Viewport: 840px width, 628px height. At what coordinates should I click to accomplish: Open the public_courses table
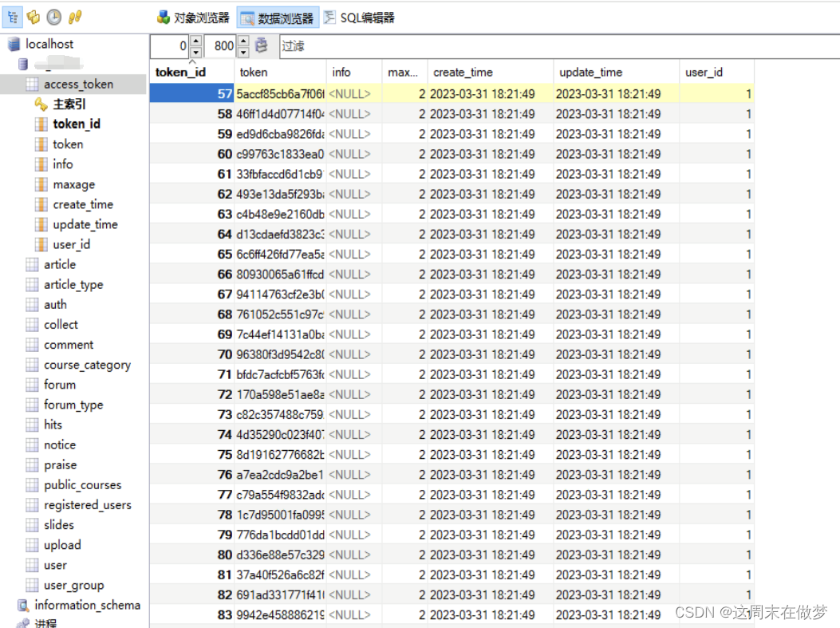click(x=82, y=485)
